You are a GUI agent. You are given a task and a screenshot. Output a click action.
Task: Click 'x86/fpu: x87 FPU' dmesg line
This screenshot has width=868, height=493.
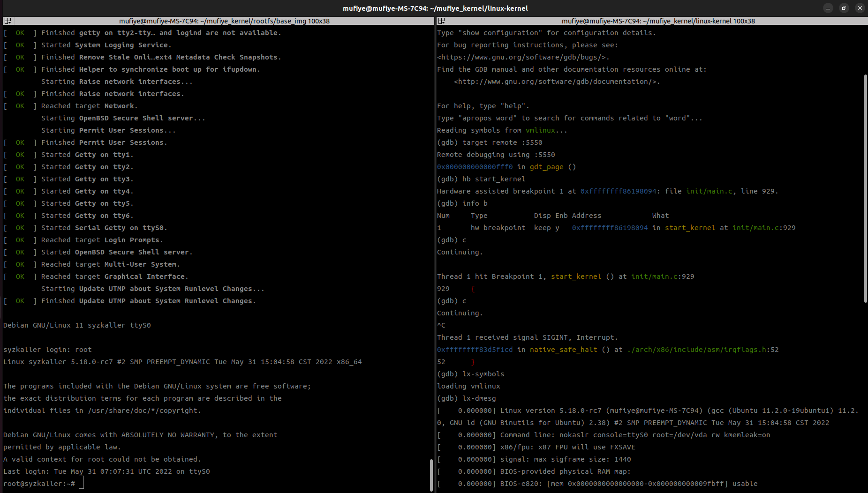pyautogui.click(x=536, y=447)
